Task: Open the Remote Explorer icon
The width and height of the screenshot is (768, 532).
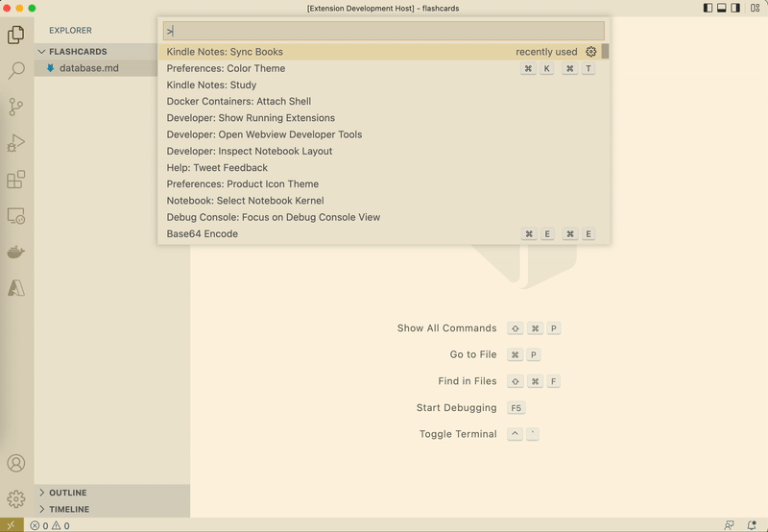Action: [16, 215]
